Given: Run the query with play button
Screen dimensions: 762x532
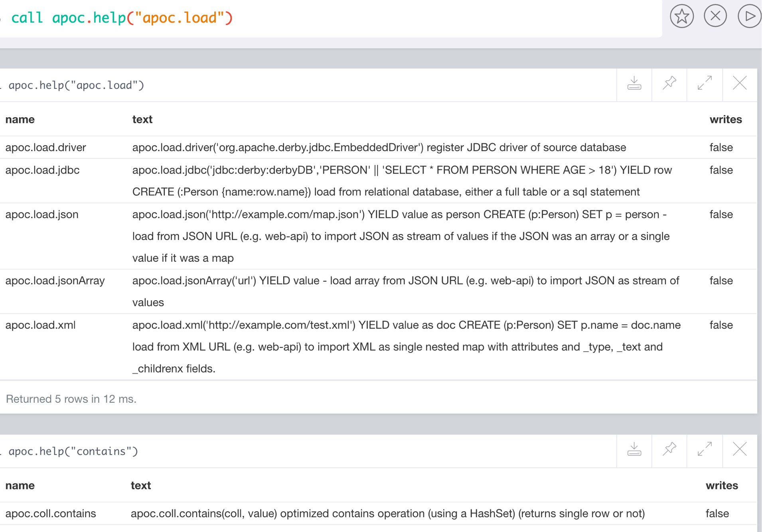Looking at the screenshot, I should pos(750,16).
